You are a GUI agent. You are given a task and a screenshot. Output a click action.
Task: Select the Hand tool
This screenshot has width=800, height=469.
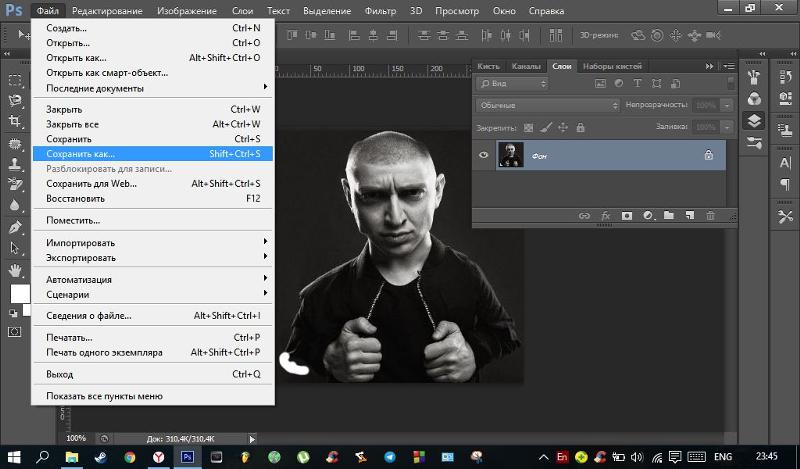coord(15,269)
